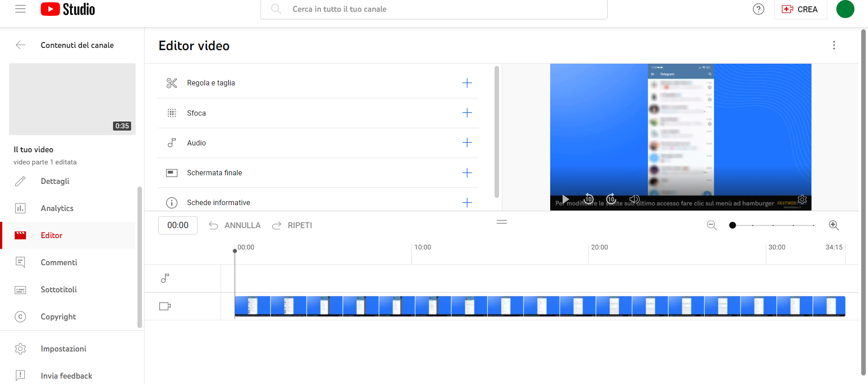Rewind the preview 10 seconds
The height and width of the screenshot is (384, 868).
click(x=588, y=199)
